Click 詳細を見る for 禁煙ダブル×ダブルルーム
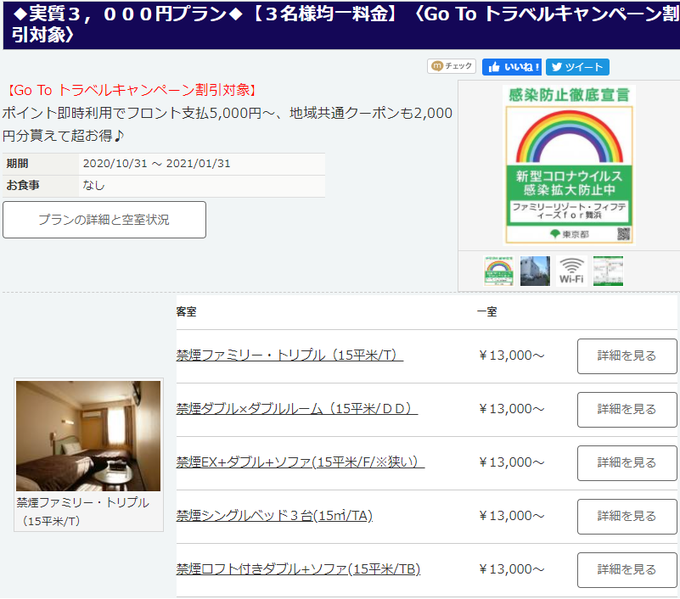 pos(627,409)
